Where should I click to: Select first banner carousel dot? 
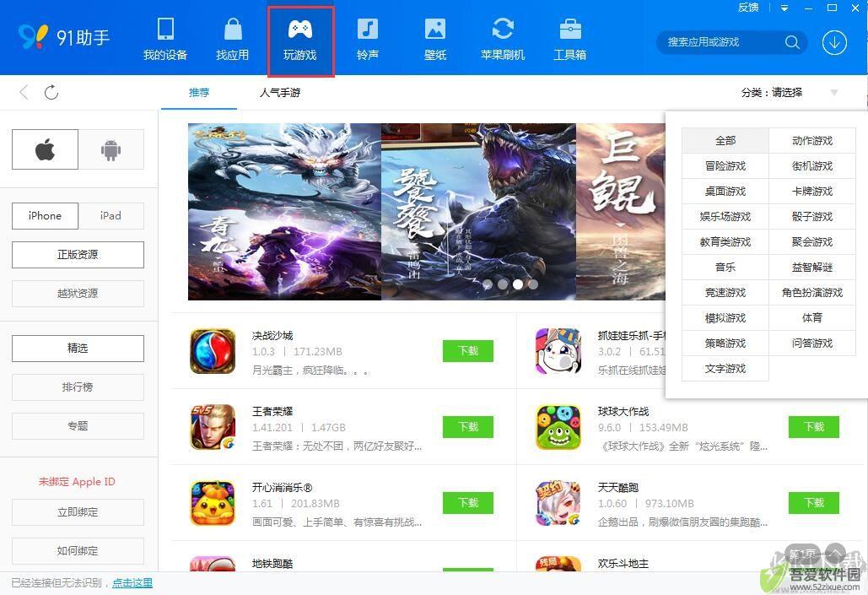[488, 284]
